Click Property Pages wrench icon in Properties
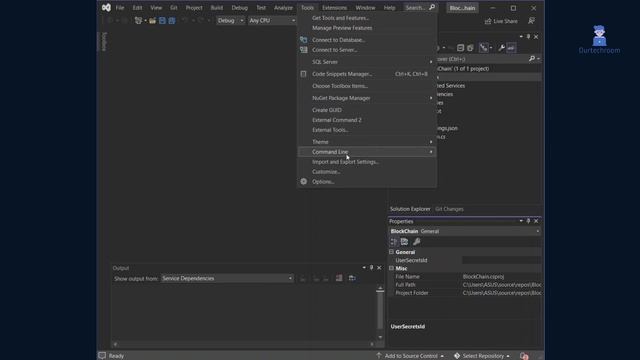The width and height of the screenshot is (640, 360). pyautogui.click(x=416, y=242)
